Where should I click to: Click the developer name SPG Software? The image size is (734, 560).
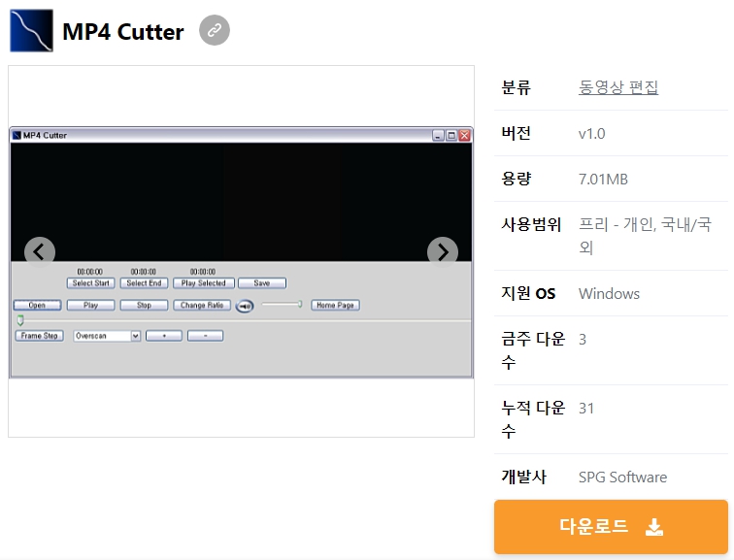(x=622, y=478)
